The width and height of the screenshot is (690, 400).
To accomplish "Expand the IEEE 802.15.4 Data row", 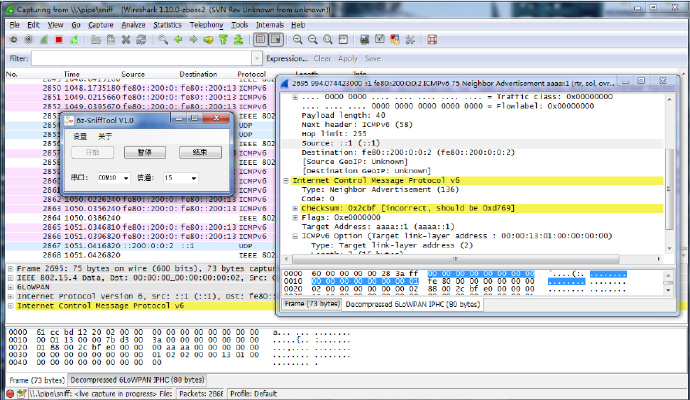I will click(11, 278).
